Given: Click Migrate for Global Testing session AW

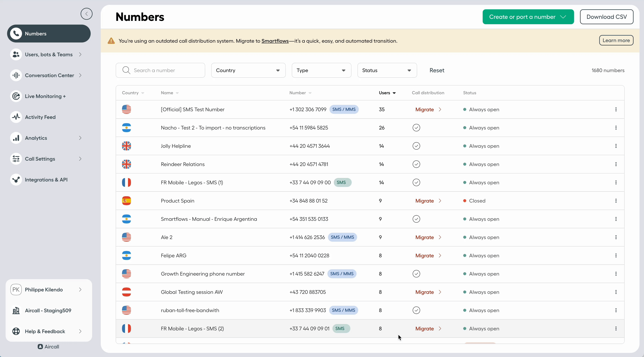Looking at the screenshot, I should pyautogui.click(x=428, y=292).
